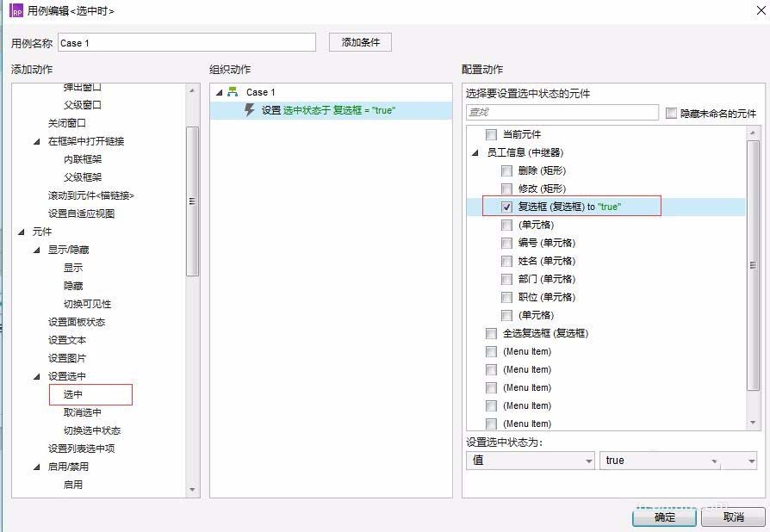Select the 取消选中 action
The image size is (770, 532).
click(82, 412)
